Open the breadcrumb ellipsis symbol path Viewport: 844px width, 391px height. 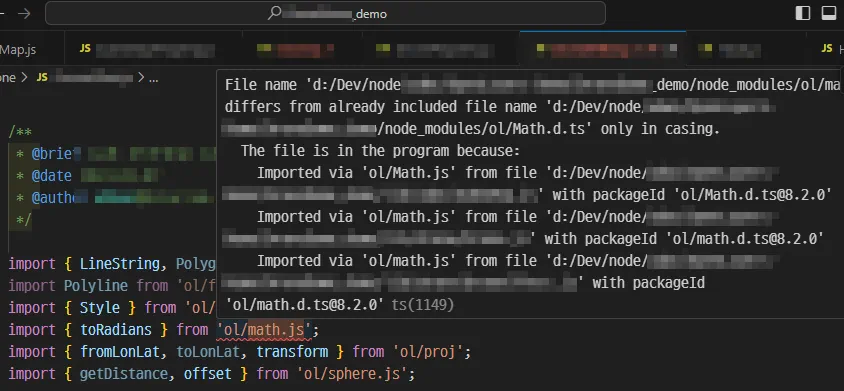153,79
